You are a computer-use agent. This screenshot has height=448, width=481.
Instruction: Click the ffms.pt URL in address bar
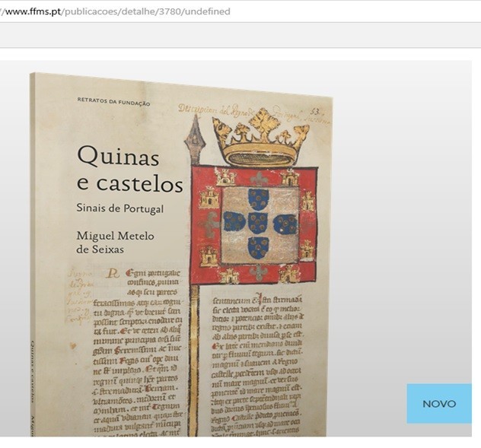point(115,11)
